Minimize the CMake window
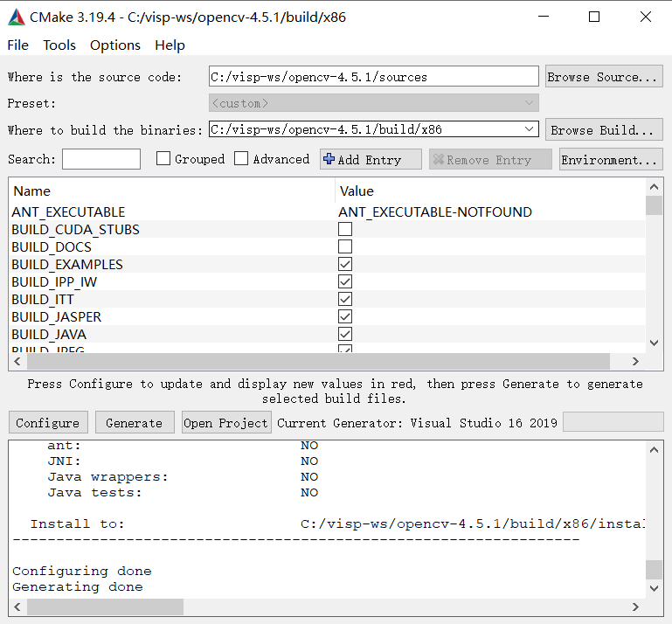Image resolution: width=672 pixels, height=624 pixels. [544, 17]
